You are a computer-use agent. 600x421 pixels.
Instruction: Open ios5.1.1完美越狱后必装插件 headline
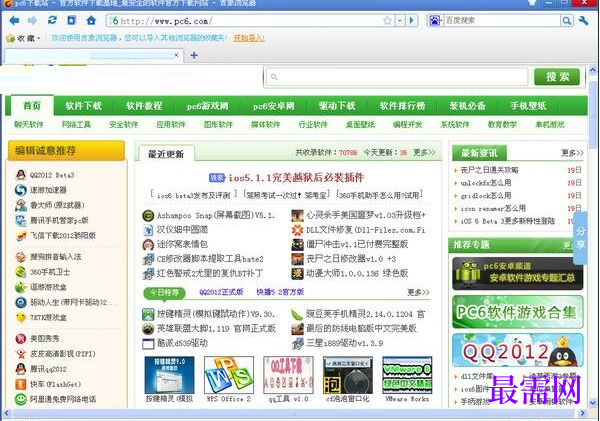296,178
